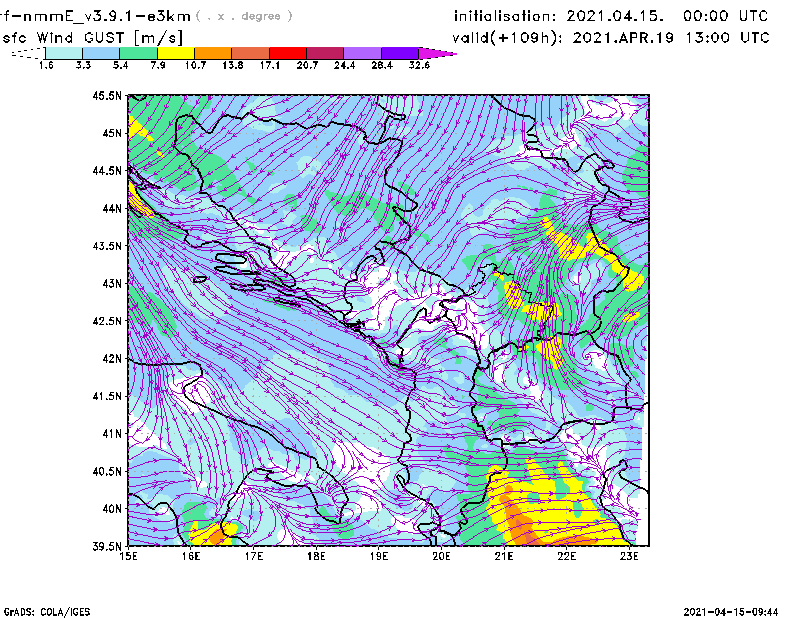Image resolution: width=800 pixels, height=618 pixels.
Task: Click the 21E longitude label
Action: point(504,556)
